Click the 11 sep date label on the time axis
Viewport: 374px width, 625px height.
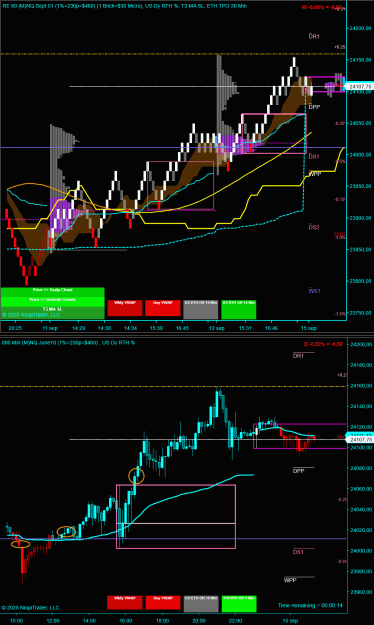(x=50, y=328)
